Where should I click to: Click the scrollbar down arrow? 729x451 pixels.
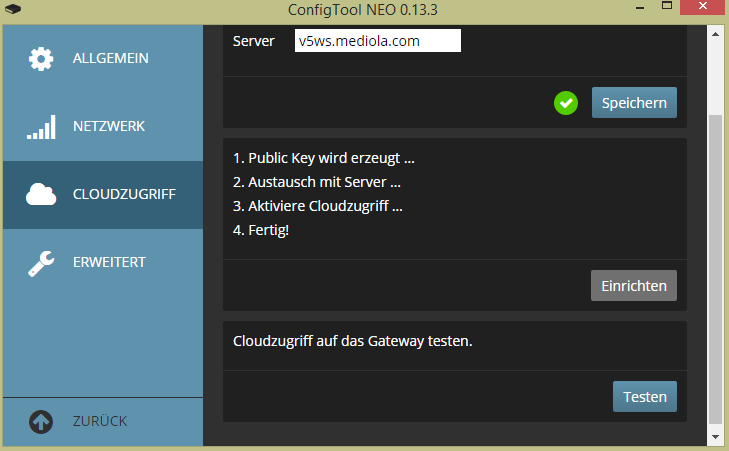(x=715, y=438)
